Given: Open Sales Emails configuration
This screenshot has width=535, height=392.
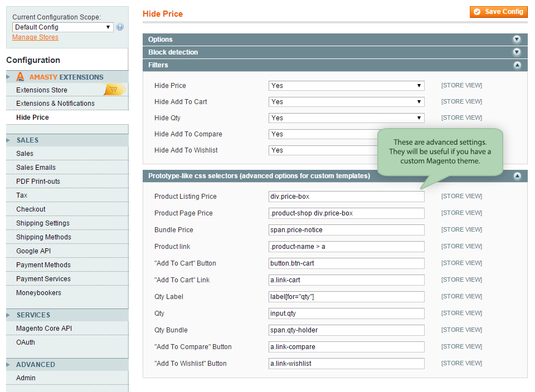Looking at the screenshot, I should 36,168.
